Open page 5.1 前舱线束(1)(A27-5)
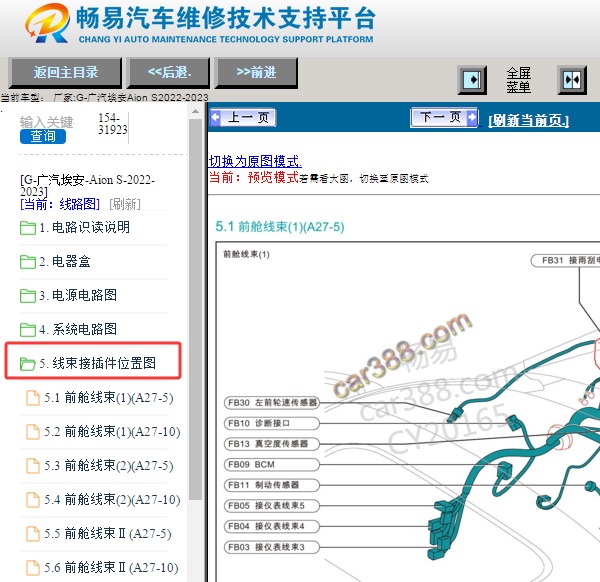 click(109, 398)
